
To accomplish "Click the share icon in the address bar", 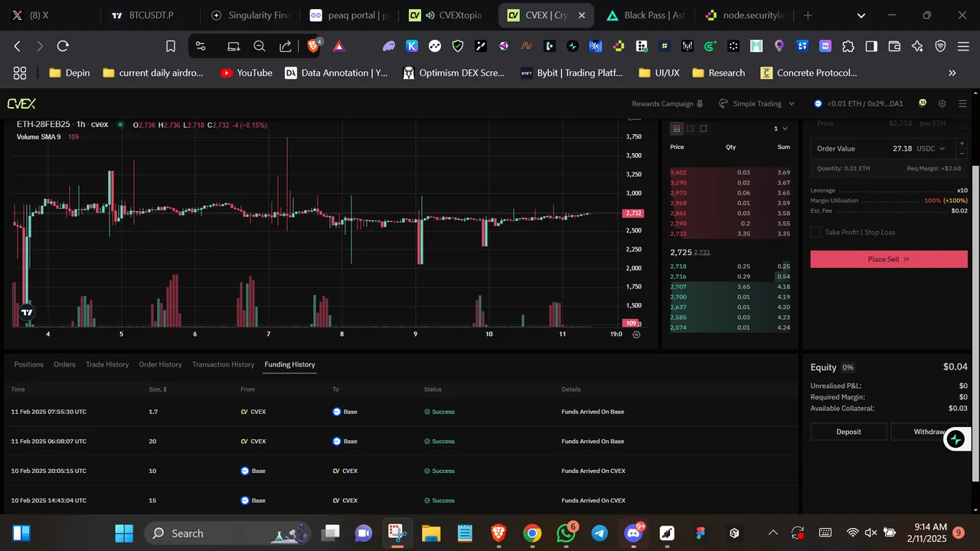I will click(x=285, y=47).
